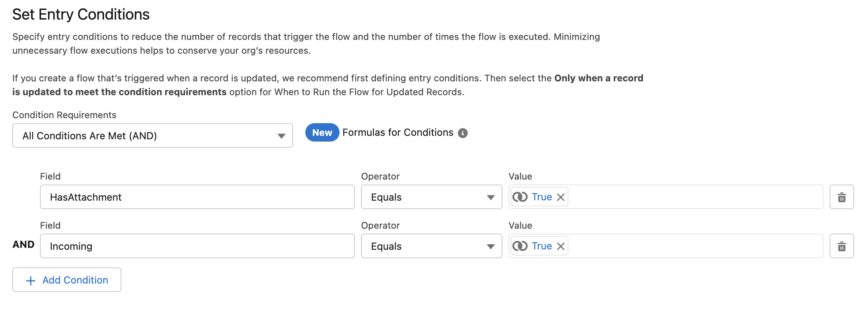Select True pill text in second row
The image size is (868, 310).
pos(542,246)
